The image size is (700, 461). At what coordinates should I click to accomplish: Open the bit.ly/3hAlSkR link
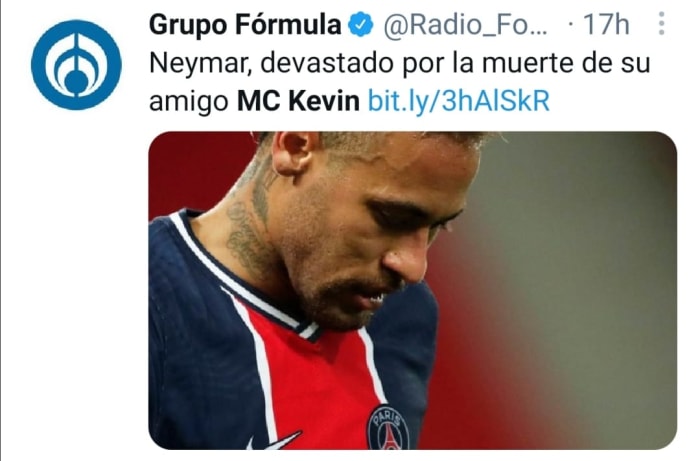pyautogui.click(x=458, y=101)
